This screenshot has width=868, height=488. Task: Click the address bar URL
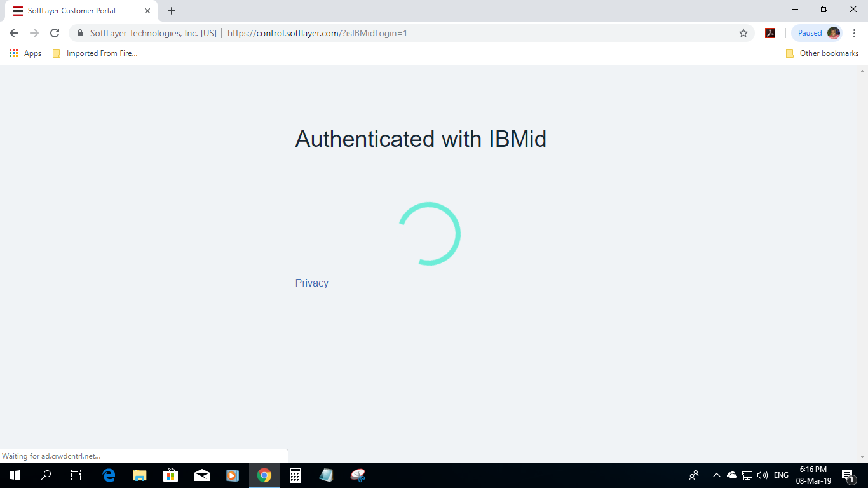(317, 33)
